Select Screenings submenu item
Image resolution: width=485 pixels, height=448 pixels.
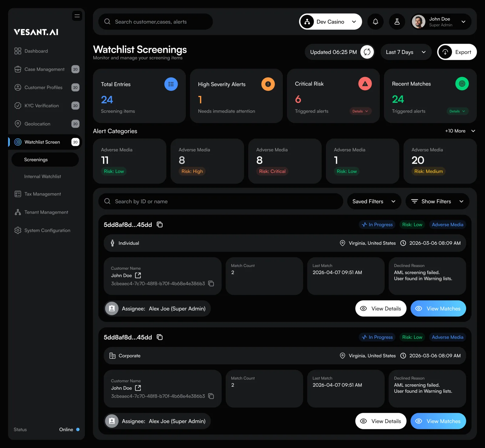tap(45, 159)
